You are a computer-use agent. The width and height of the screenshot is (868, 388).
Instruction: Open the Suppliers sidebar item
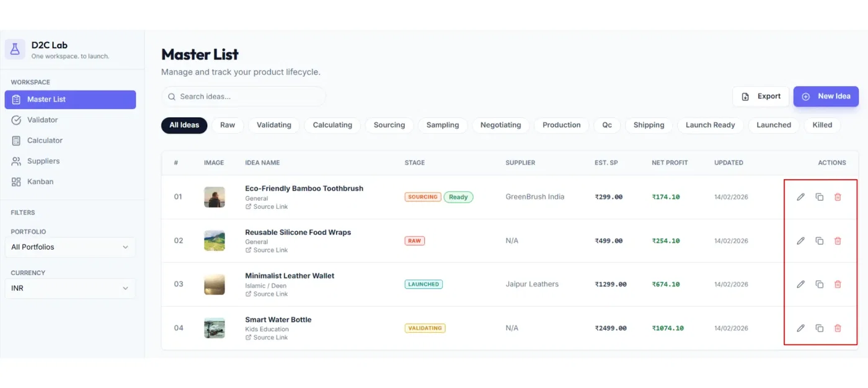tap(43, 161)
